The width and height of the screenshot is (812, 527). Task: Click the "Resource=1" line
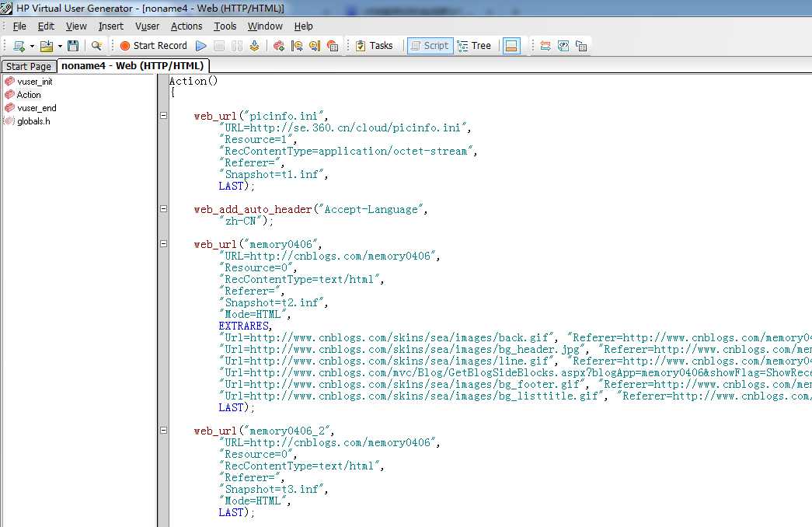(258, 139)
